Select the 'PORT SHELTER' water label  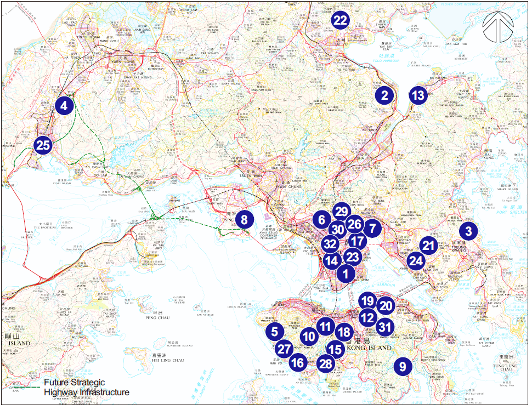click(511, 212)
